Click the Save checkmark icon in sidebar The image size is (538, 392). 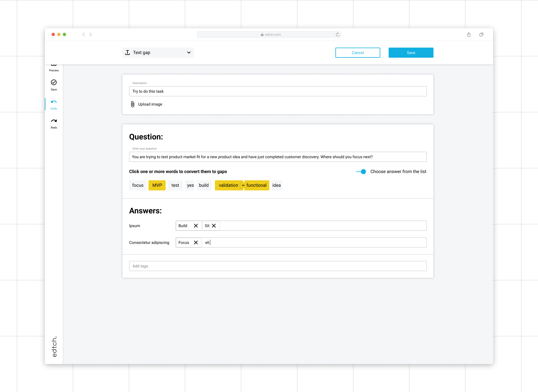(x=54, y=82)
